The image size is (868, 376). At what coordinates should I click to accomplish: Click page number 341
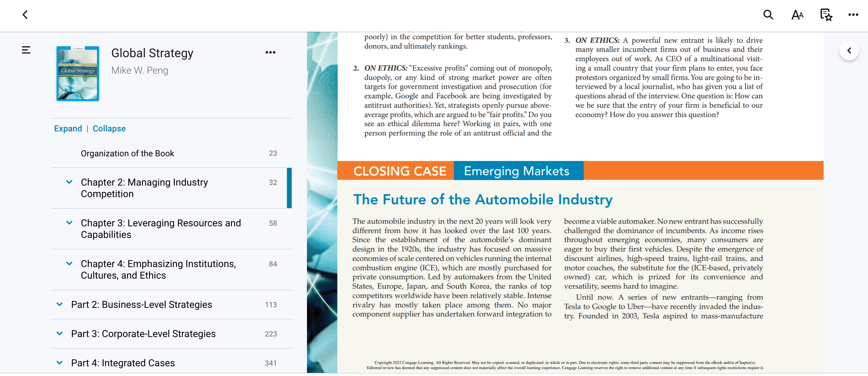pyautogui.click(x=271, y=364)
